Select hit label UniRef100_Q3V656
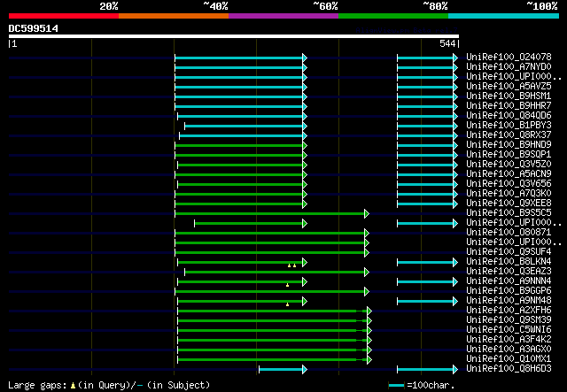 (x=509, y=183)
